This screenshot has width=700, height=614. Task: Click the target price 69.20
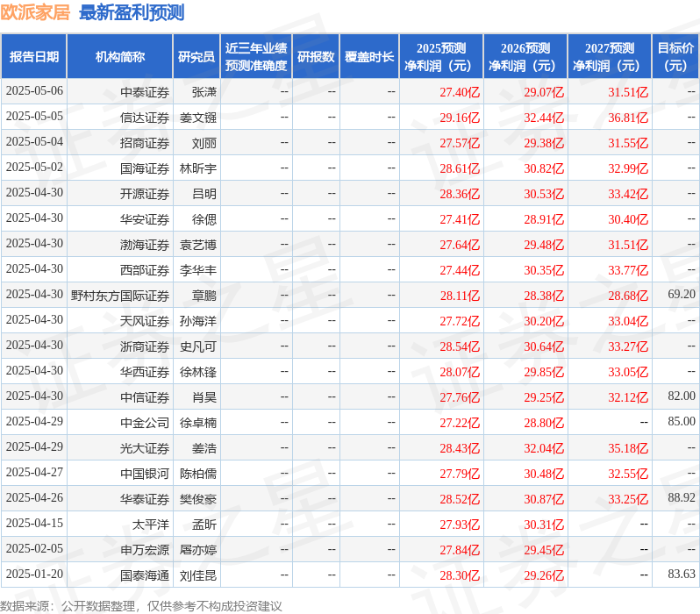[x=682, y=294]
